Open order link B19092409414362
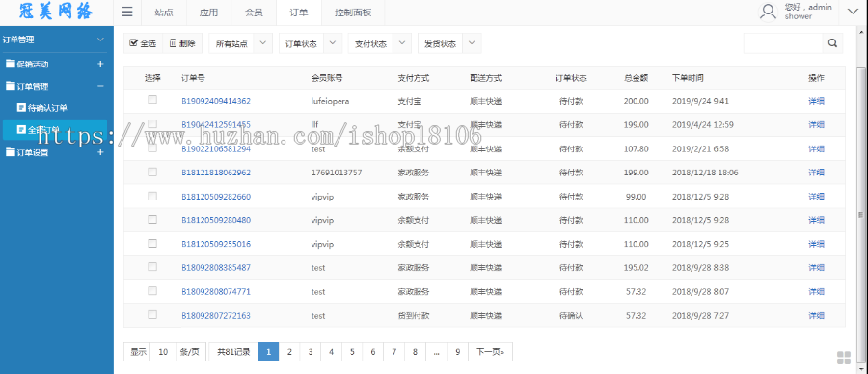Screen dimensions: 868x374 point(216,101)
